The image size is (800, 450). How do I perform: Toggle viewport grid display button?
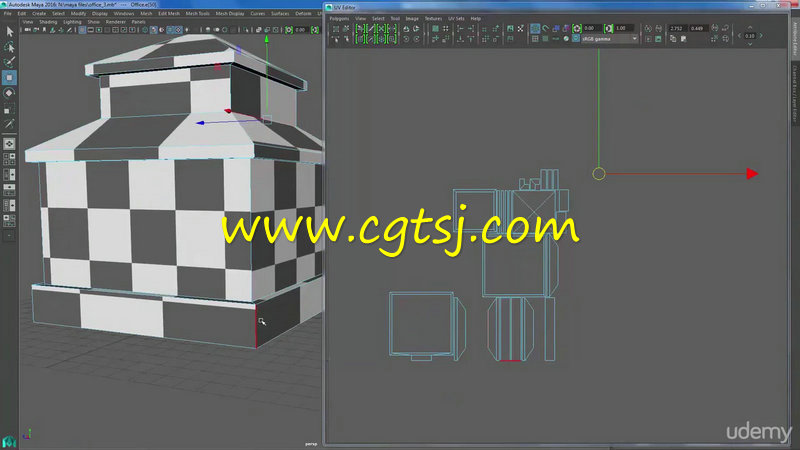pos(82,30)
